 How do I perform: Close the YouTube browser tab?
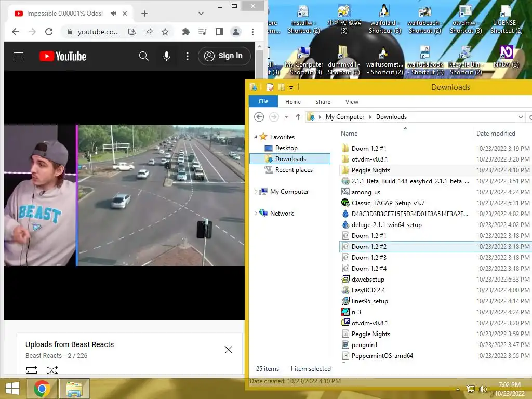[x=125, y=13]
